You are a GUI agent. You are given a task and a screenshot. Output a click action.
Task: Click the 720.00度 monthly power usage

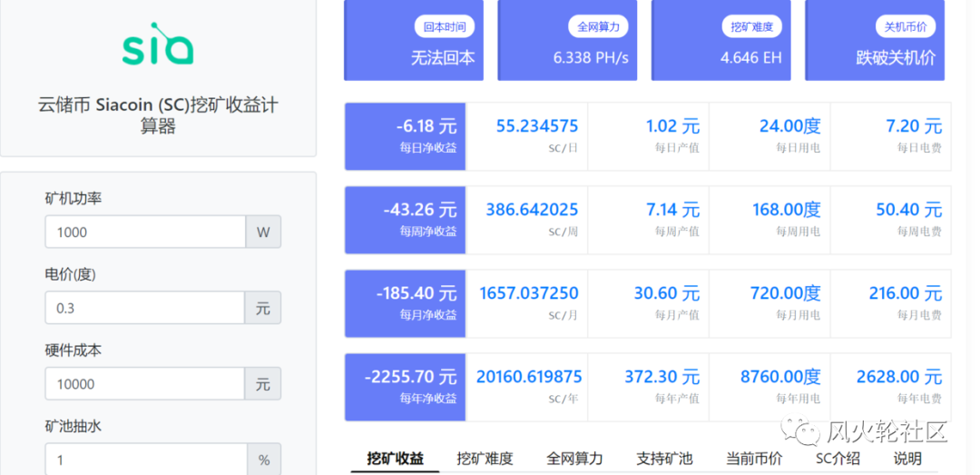point(785,292)
